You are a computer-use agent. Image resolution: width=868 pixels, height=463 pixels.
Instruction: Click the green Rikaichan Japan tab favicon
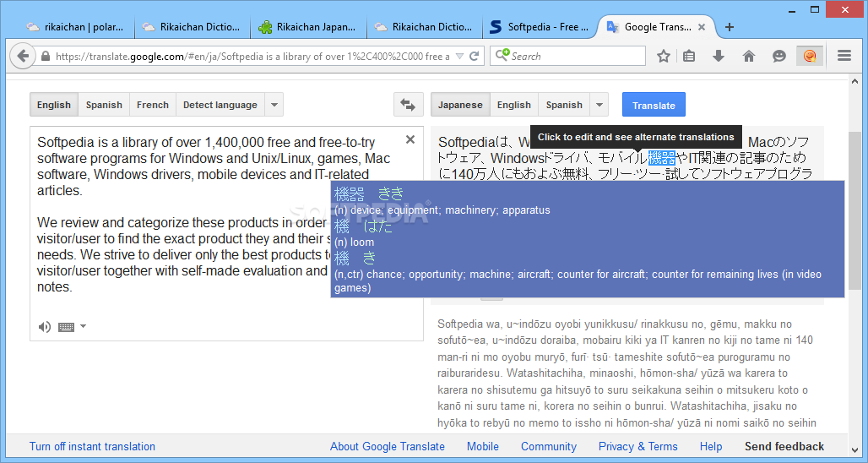coord(265,26)
